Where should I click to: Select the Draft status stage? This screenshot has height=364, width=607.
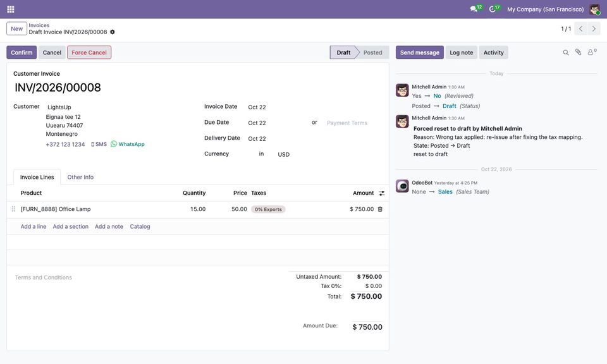(x=344, y=52)
